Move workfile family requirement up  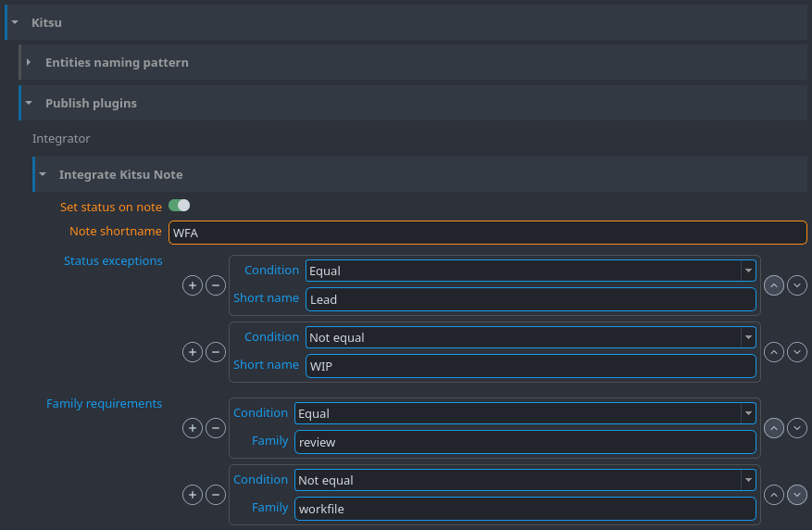[774, 496]
